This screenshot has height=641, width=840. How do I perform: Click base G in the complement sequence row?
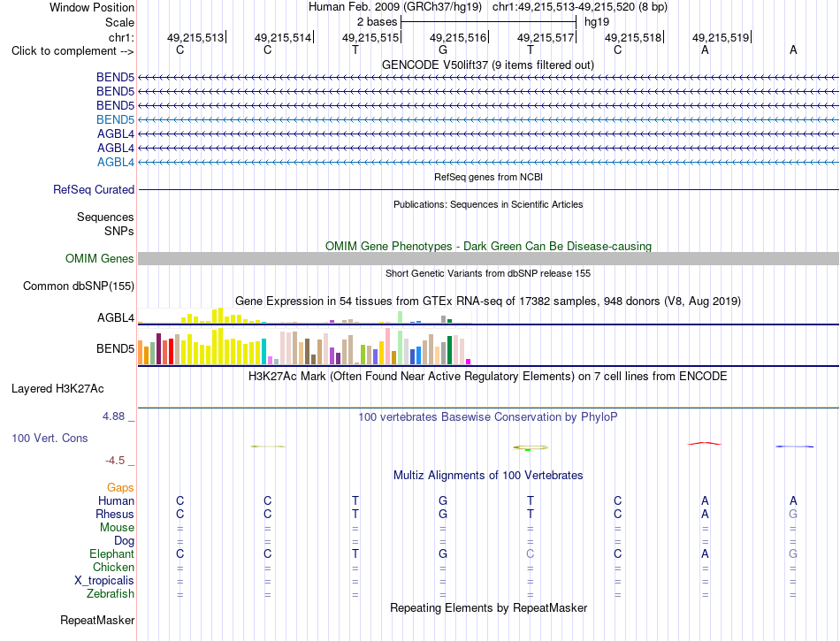point(442,50)
